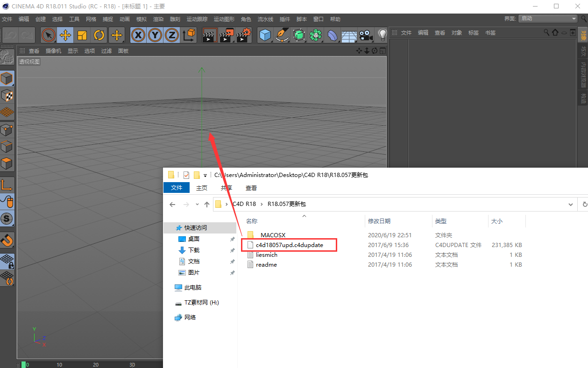Screen dimensions: 588x368
Task: Toggle enable axis L-shaped icon
Action: pos(7,185)
